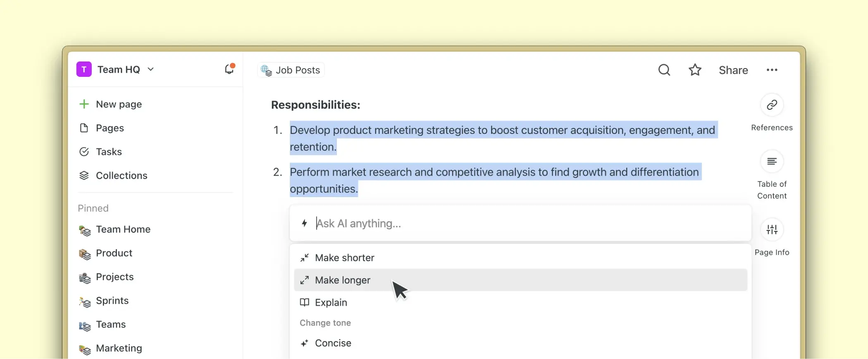This screenshot has height=359, width=868.
Task: Open Tasks in the sidebar
Action: point(109,152)
